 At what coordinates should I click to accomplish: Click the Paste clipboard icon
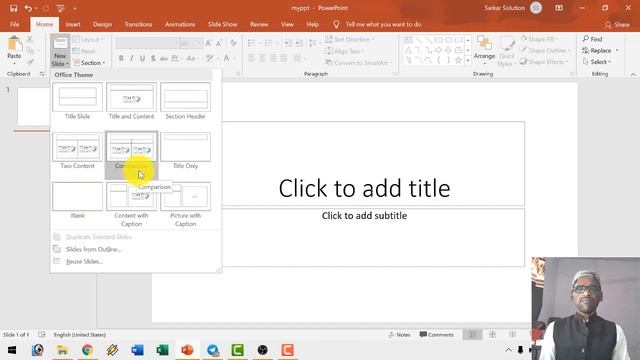[14, 44]
